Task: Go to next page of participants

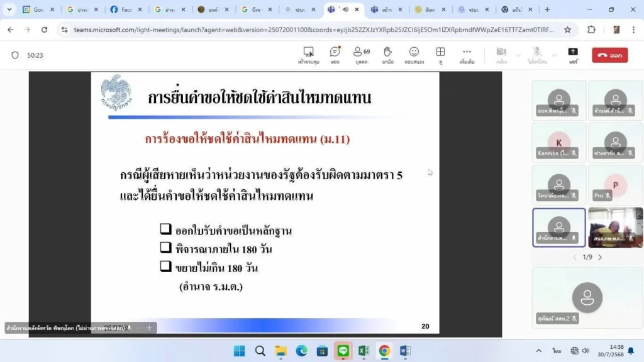Action: pos(600,257)
